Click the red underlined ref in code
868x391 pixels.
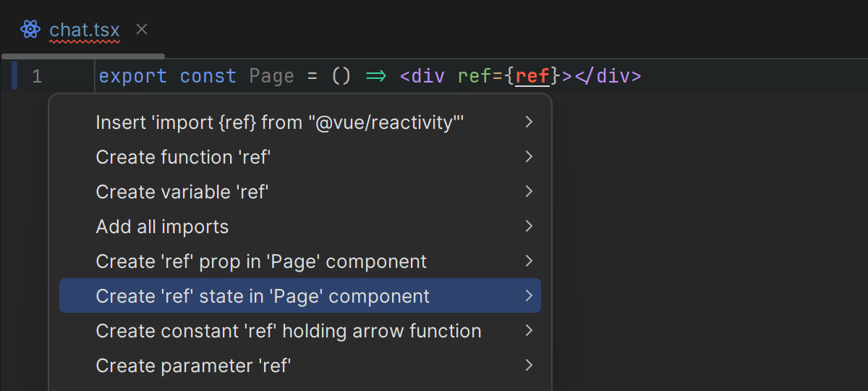pyautogui.click(x=532, y=76)
